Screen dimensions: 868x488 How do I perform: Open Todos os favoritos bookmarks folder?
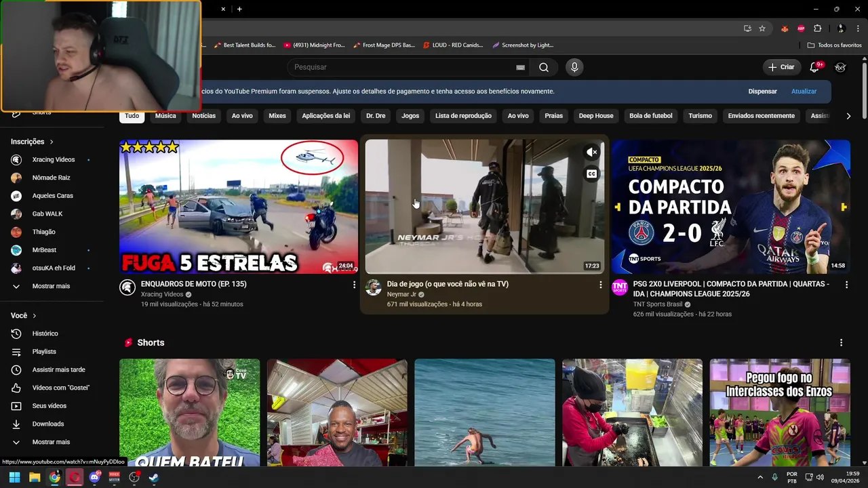click(x=834, y=45)
